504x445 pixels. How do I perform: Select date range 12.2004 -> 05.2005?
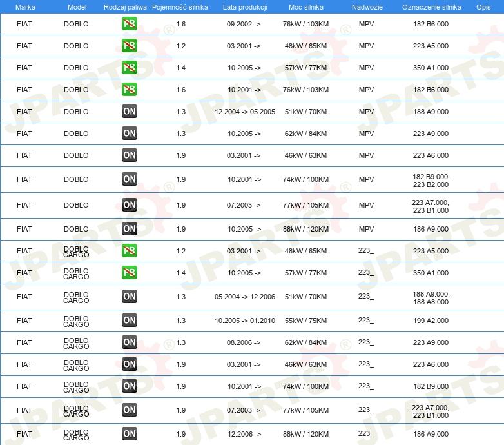(x=245, y=112)
